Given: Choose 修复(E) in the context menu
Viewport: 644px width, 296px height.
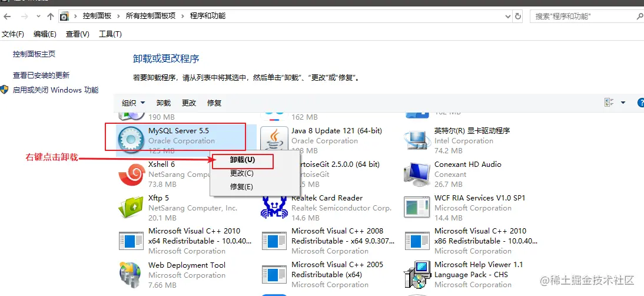Looking at the screenshot, I should click(241, 187).
